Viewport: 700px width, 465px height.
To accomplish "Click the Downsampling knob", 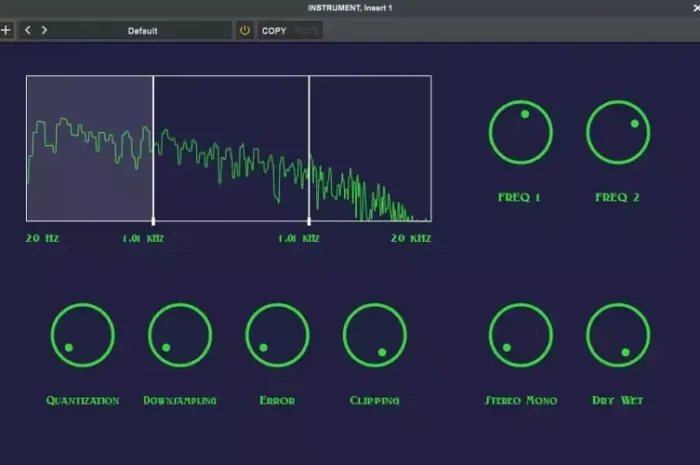I will click(x=180, y=335).
